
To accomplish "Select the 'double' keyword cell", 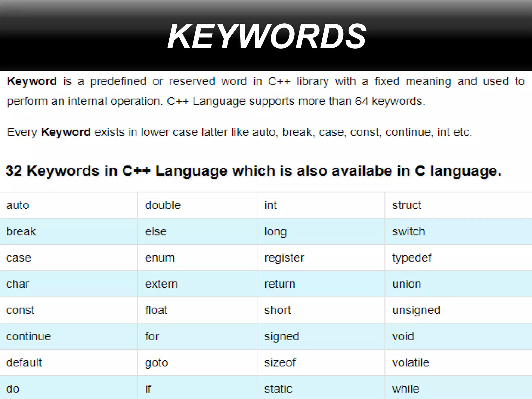I will (x=163, y=205).
